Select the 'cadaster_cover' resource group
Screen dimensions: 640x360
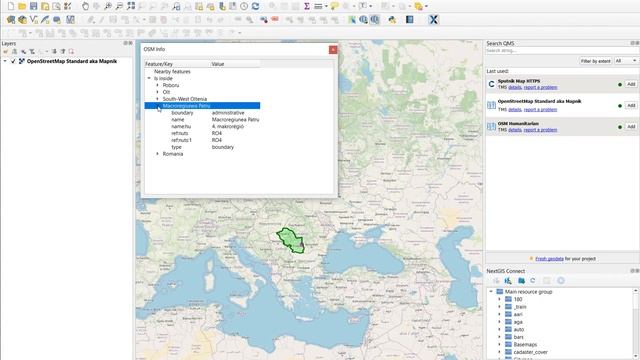(531, 352)
